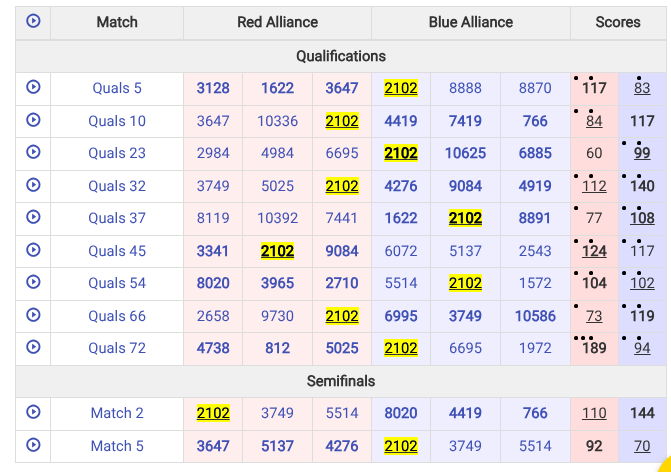Screen dimensions: 671x472
Task: Open the Quals 66 match link
Action: [x=117, y=316]
